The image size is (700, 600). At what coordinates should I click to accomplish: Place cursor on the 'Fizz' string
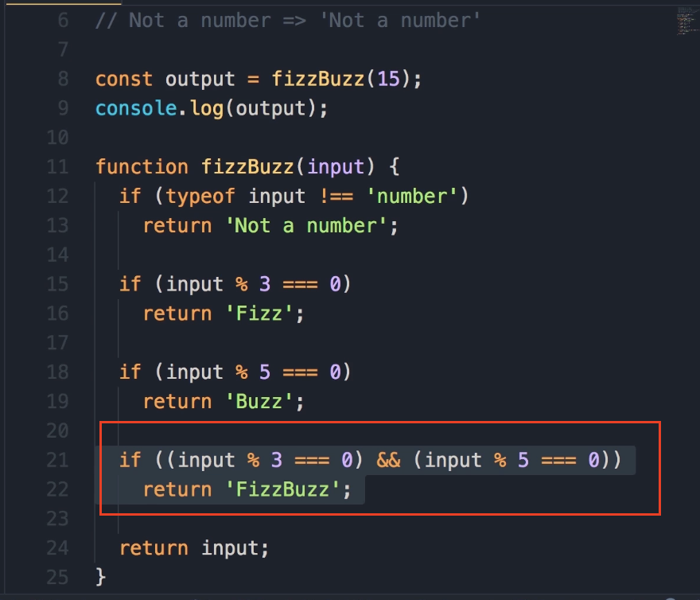coord(259,314)
